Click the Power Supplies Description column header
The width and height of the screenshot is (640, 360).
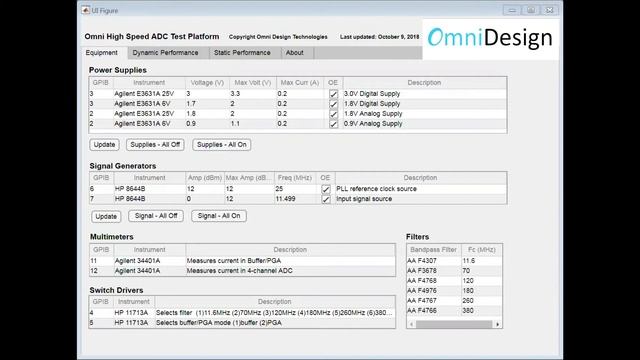[424, 82]
